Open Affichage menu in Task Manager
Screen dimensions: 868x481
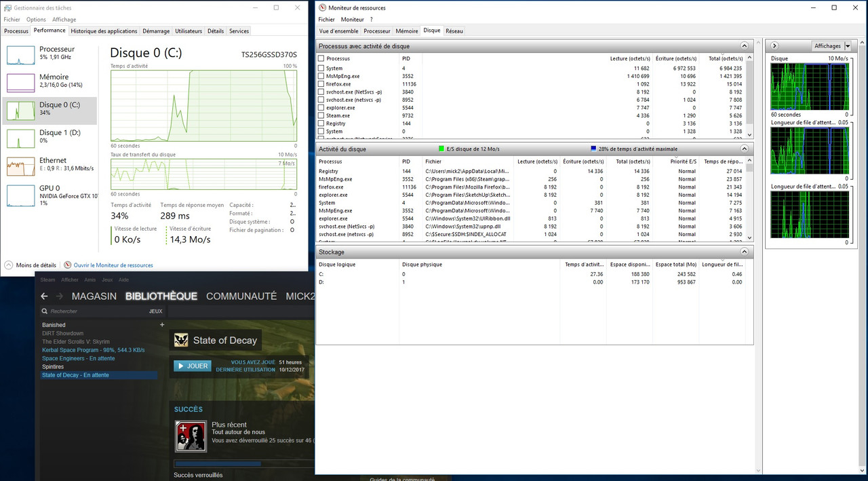pos(64,20)
